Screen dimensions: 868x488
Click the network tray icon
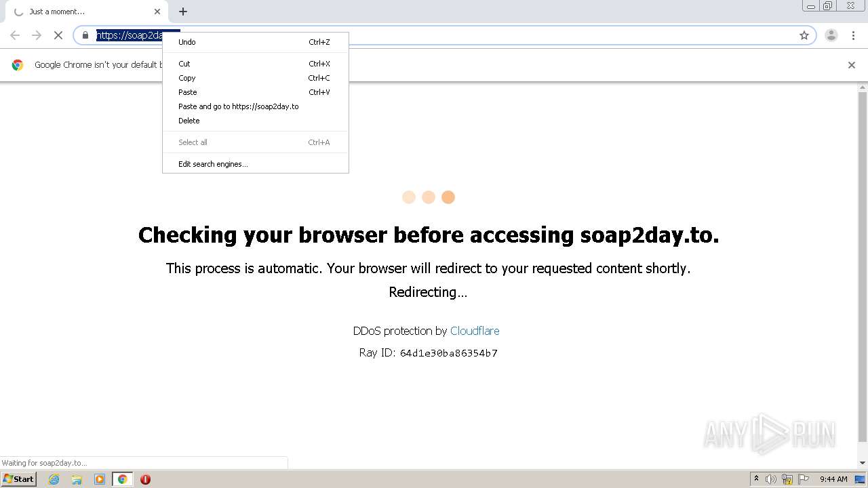click(787, 479)
